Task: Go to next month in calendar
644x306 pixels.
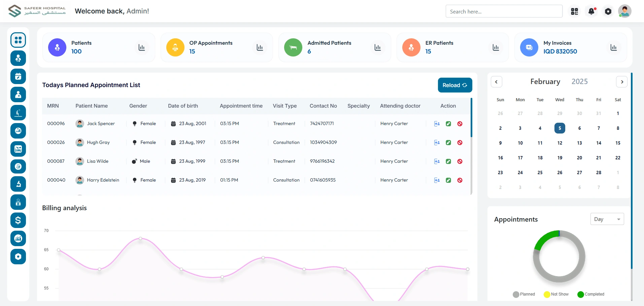Action: pos(622,82)
